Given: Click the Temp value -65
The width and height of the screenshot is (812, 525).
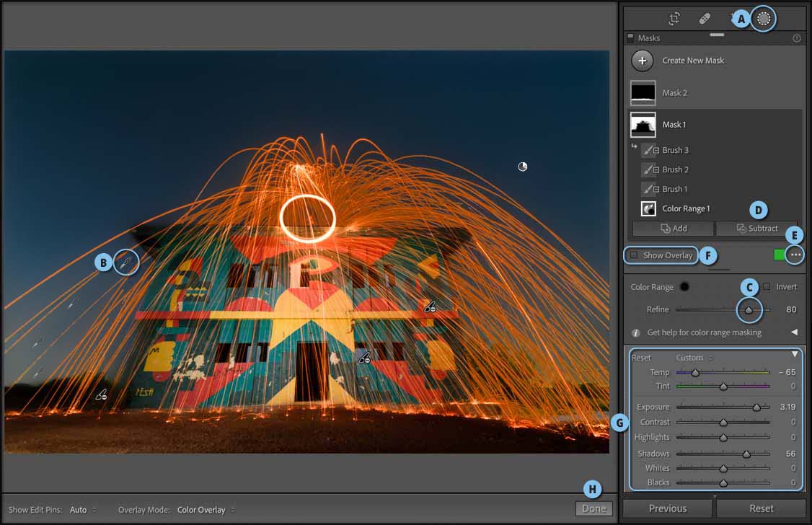Looking at the screenshot, I should 787,372.
